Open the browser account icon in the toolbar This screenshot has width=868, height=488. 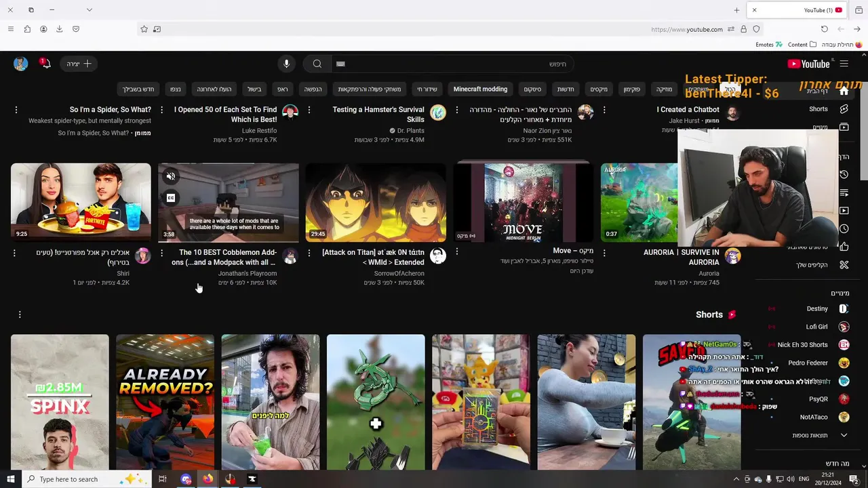coord(43,29)
